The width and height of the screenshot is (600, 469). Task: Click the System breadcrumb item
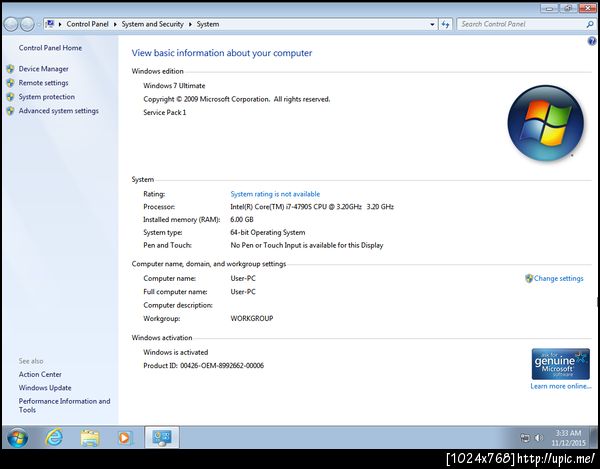(208, 24)
